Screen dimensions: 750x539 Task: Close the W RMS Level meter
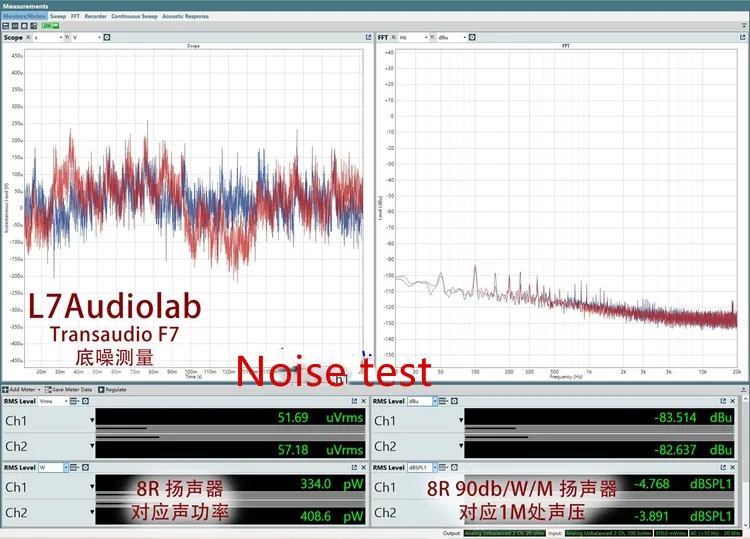[364, 468]
